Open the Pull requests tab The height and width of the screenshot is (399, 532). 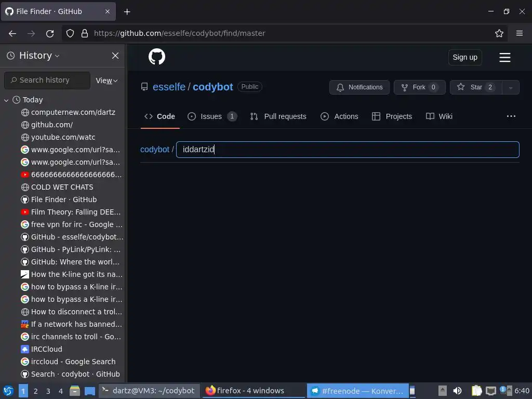pyautogui.click(x=278, y=116)
